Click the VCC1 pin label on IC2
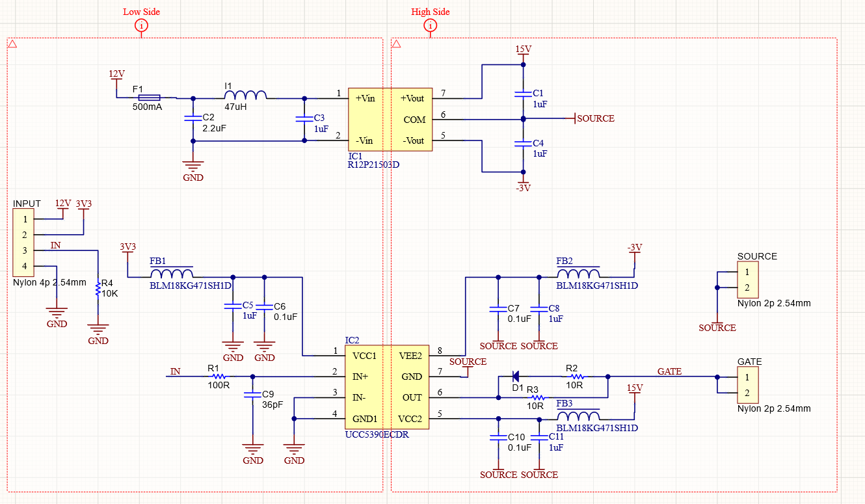 pyautogui.click(x=364, y=356)
